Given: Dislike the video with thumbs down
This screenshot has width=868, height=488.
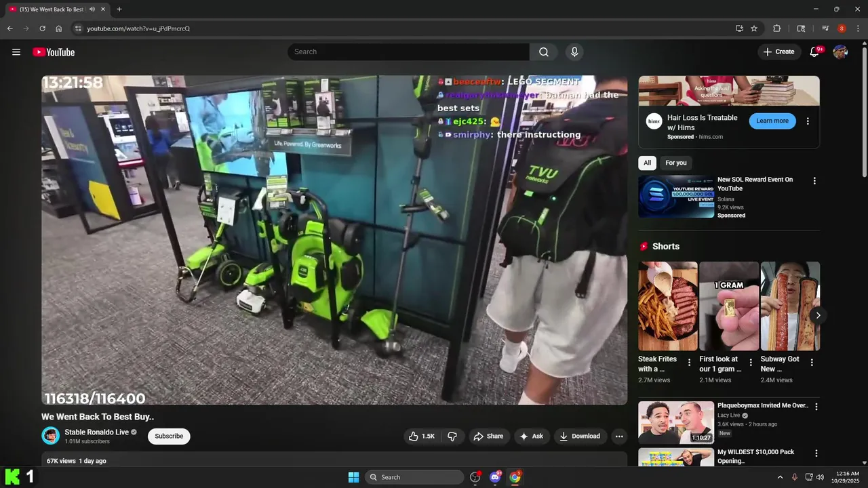Looking at the screenshot, I should tap(452, 436).
